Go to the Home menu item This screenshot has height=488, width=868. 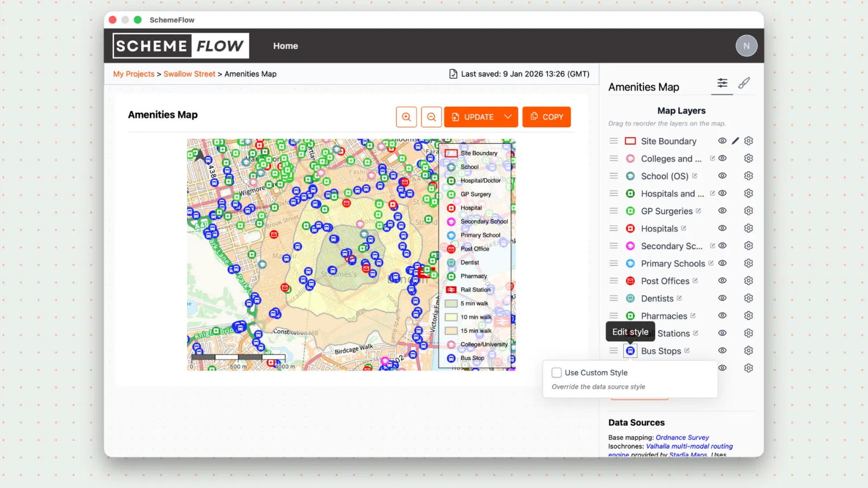[285, 46]
